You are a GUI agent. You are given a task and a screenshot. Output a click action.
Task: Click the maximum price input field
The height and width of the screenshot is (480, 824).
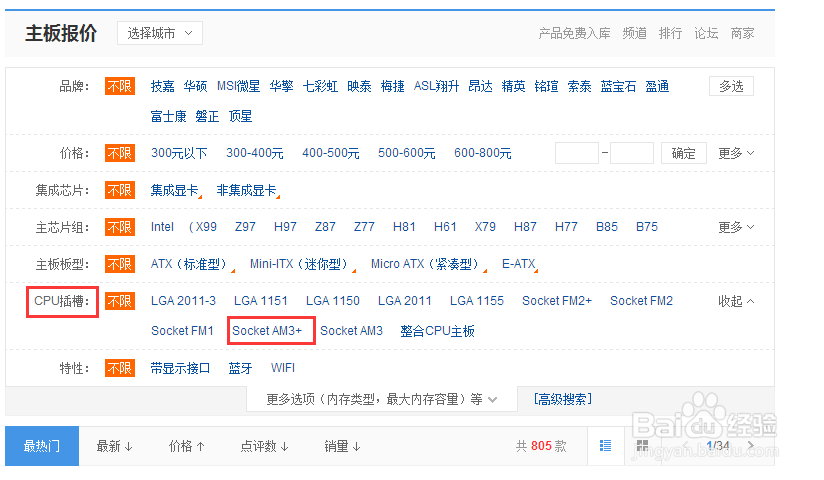pyautogui.click(x=632, y=153)
